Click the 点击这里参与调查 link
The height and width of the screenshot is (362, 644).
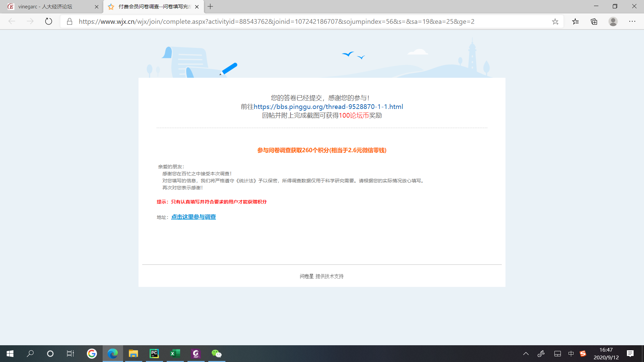point(194,217)
